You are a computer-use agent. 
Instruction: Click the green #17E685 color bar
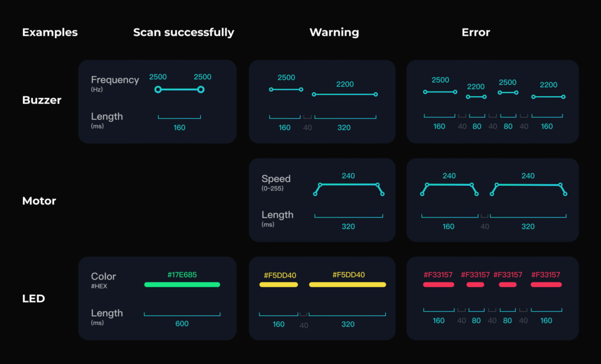pos(182,284)
